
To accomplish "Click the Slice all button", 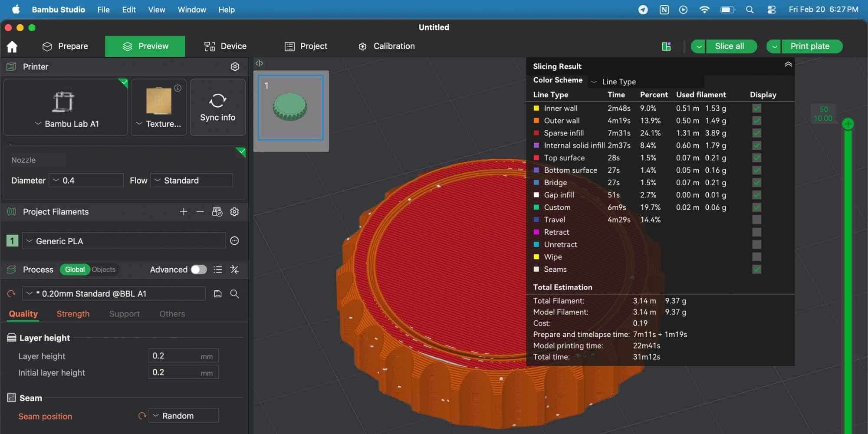I will coord(731,46).
